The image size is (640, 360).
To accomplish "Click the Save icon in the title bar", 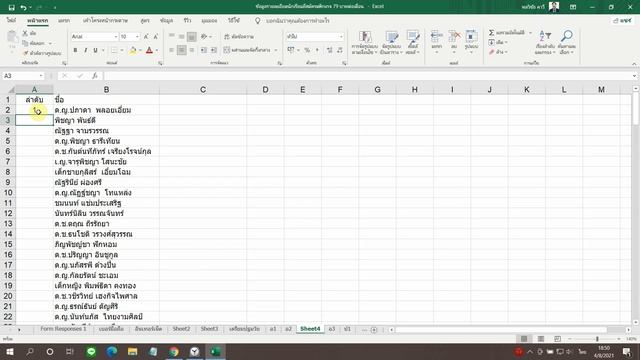I will 11,7.
